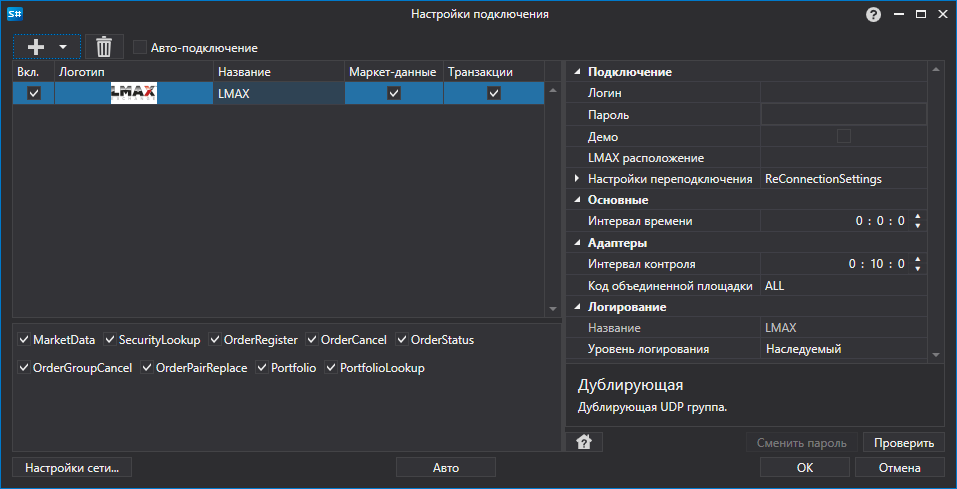This screenshot has width=957, height=489.
Task: Click the Транзакции column header
Action: click(x=494, y=72)
